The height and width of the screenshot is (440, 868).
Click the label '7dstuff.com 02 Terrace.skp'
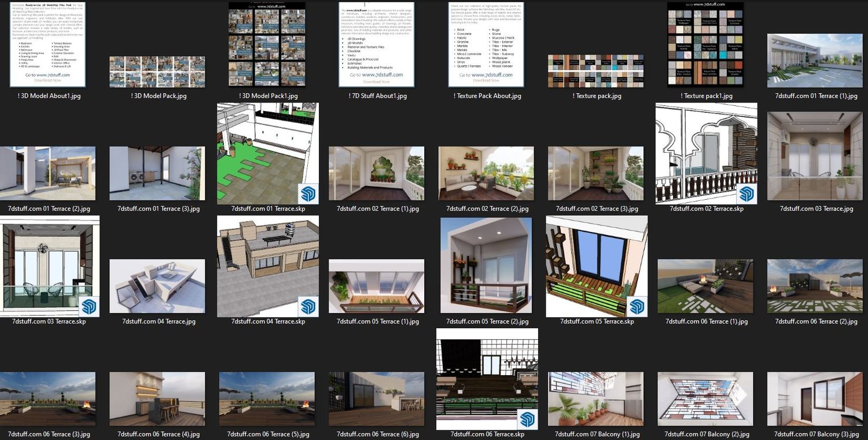(x=707, y=209)
